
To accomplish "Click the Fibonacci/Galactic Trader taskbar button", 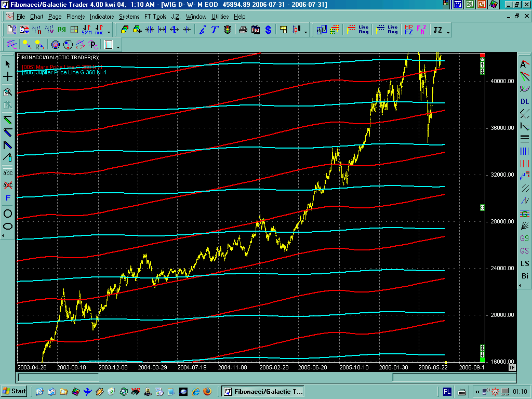I will click(x=263, y=391).
